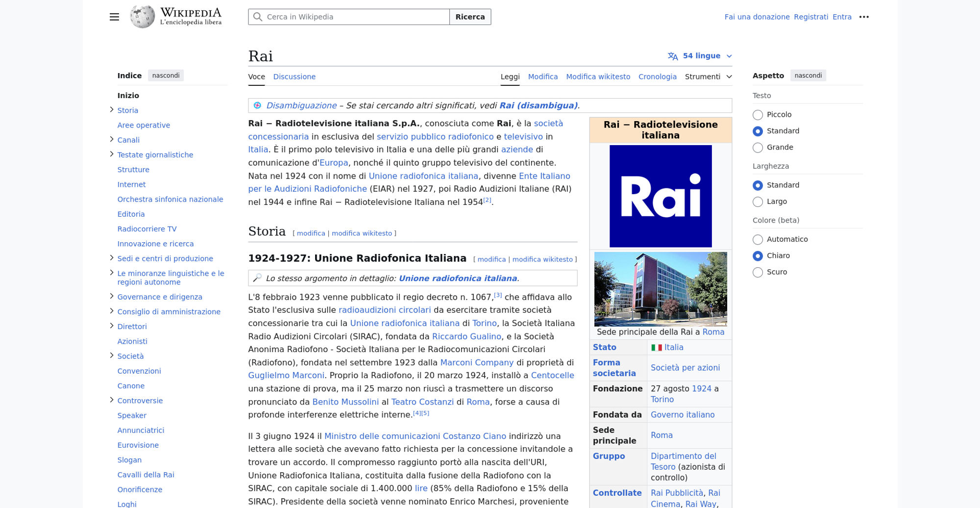The image size is (980, 508).
Task: Click the magnifier icon beside Lo stesso argomento
Action: 257,278
